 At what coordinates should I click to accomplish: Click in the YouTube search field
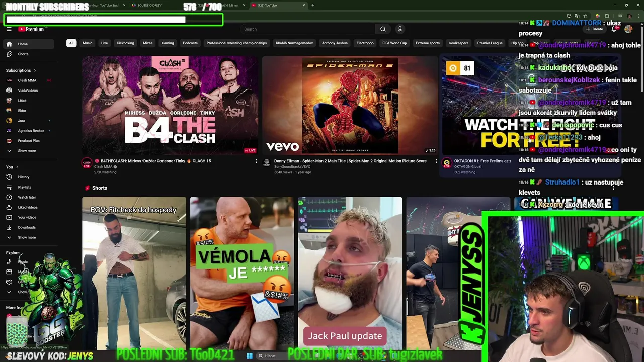click(x=307, y=29)
